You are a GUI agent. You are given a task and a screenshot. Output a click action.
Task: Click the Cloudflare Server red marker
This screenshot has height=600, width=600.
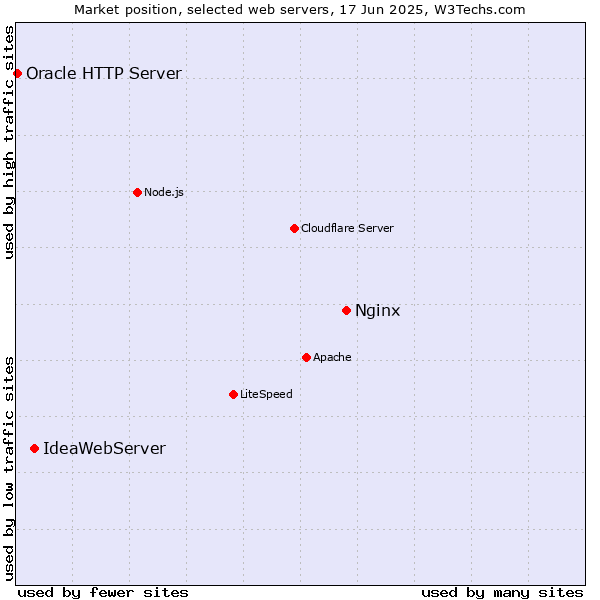294,228
